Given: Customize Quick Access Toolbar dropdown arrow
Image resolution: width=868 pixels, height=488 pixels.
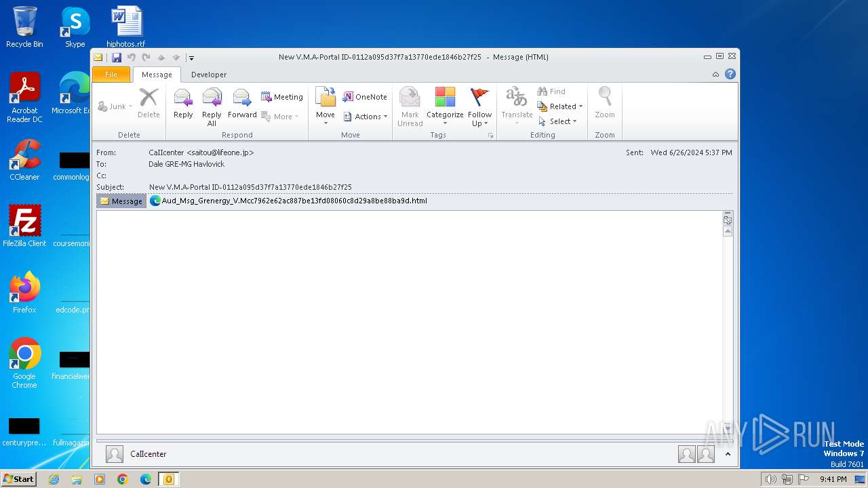Looking at the screenshot, I should point(191,58).
